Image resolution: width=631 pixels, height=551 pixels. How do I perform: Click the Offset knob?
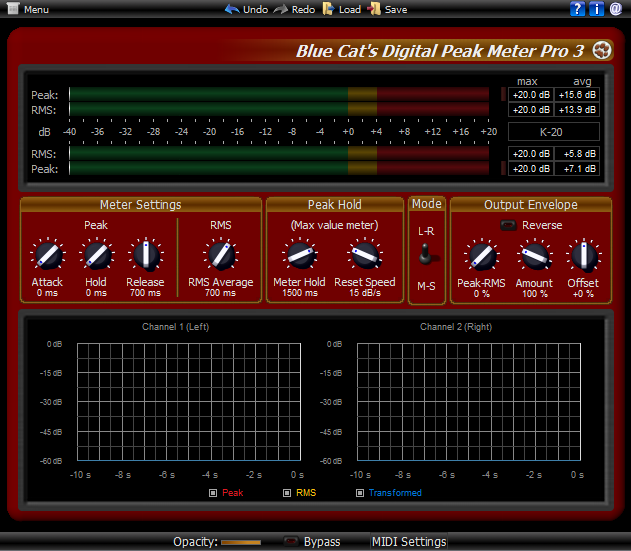click(584, 256)
